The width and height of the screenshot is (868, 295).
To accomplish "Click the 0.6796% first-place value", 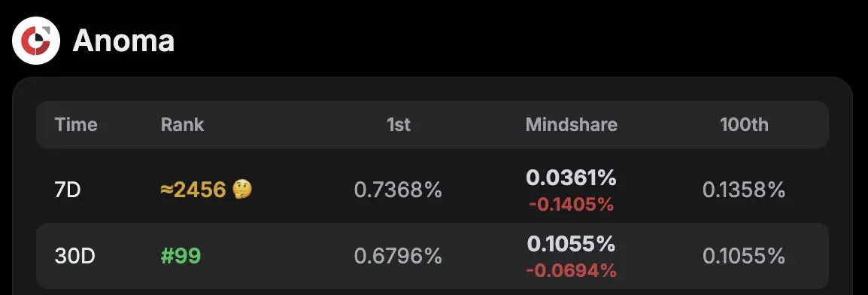I will pos(398,257).
